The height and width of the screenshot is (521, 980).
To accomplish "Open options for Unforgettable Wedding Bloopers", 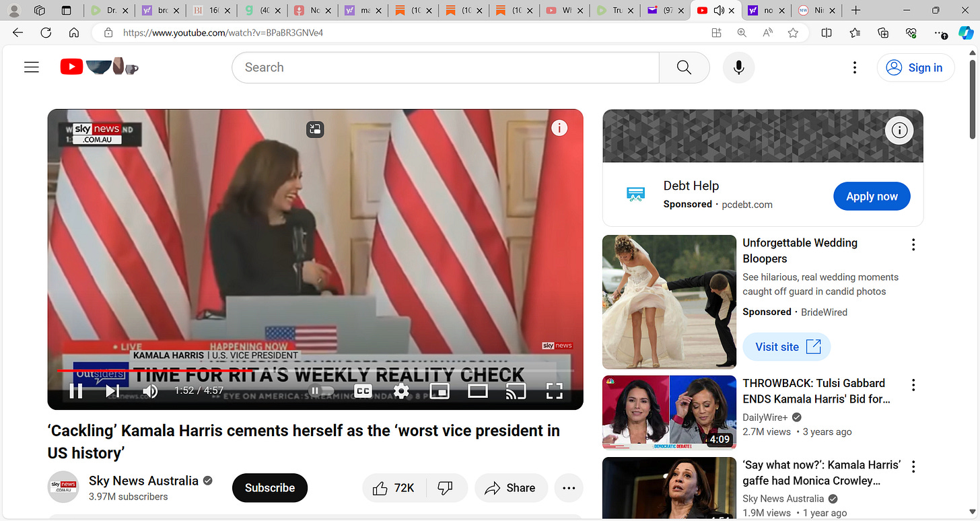I will click(913, 244).
